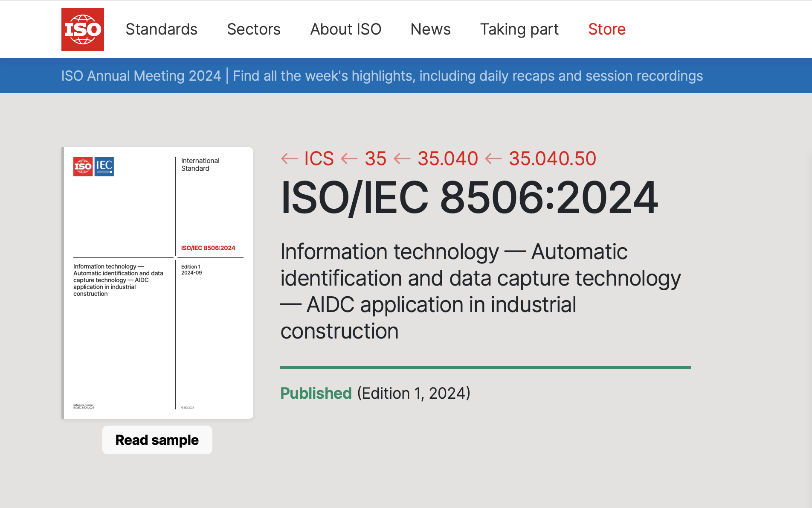
Task: Click the ISO logo on the cover
Action: point(83,166)
